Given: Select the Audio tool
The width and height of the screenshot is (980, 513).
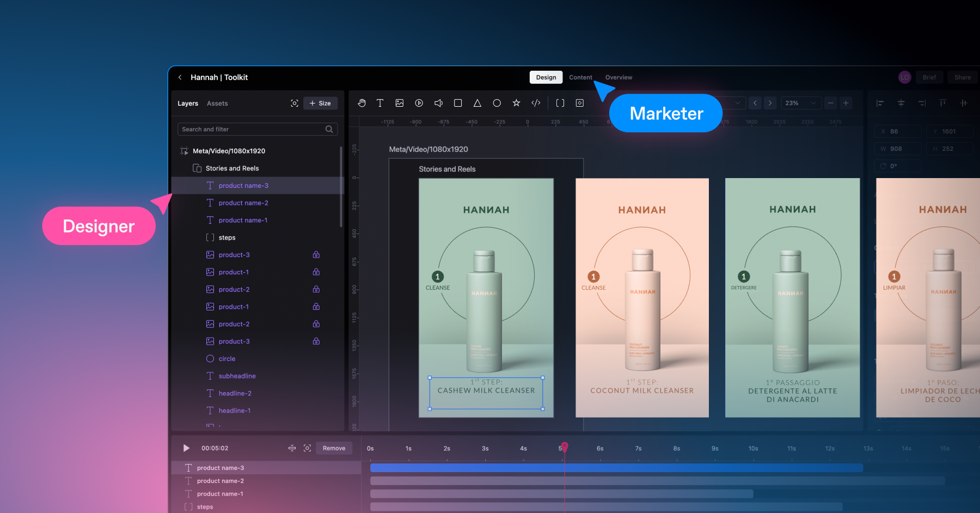Looking at the screenshot, I should click(438, 103).
